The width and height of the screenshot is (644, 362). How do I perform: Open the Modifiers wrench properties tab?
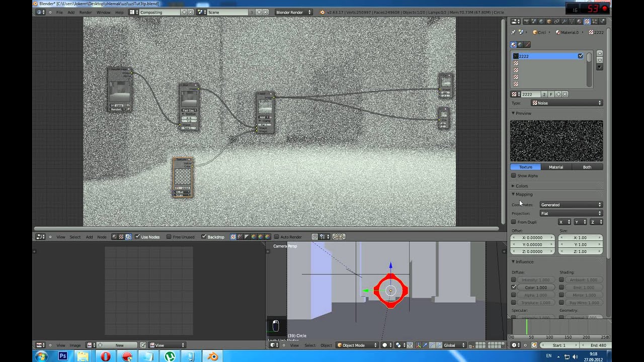click(x=564, y=22)
